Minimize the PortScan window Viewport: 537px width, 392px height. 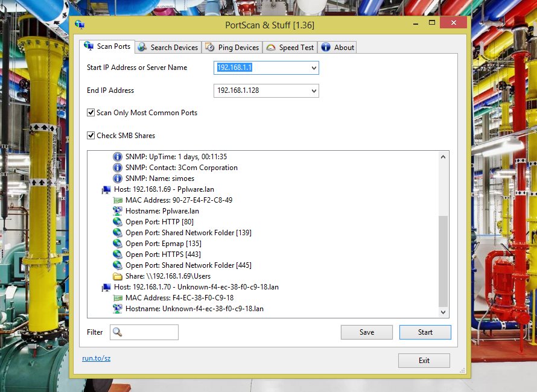click(x=416, y=24)
